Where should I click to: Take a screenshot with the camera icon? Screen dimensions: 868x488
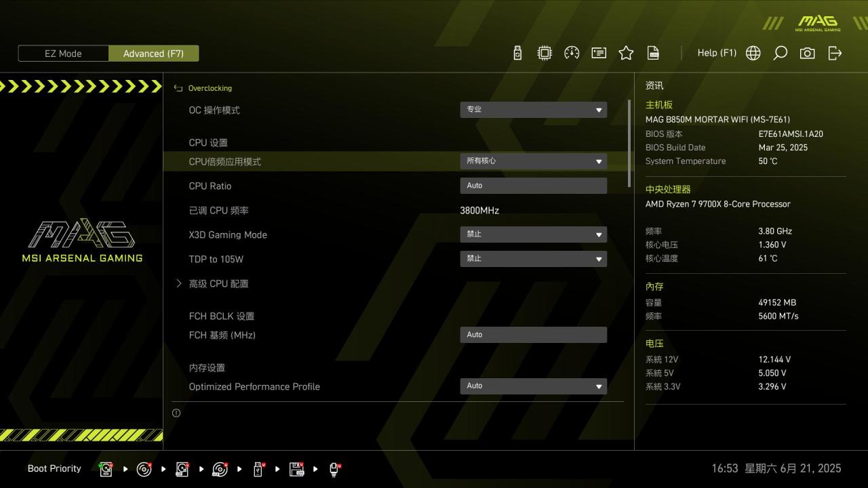click(x=808, y=53)
